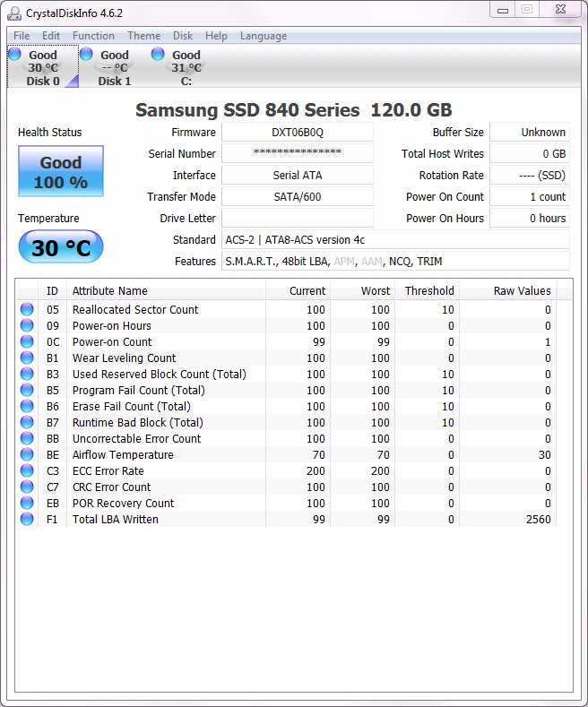
Task: Click the Standard field ACS-2 value
Action: 395,239
